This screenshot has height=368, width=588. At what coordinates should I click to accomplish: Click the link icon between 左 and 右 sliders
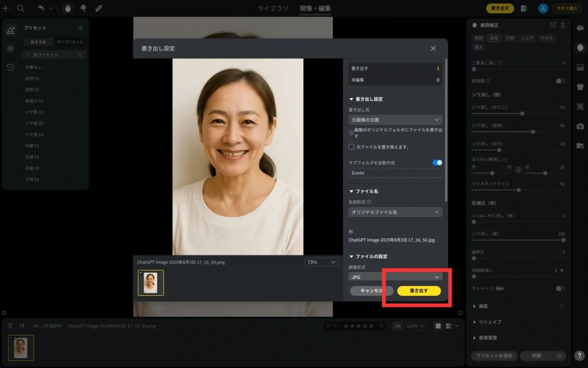point(518,170)
